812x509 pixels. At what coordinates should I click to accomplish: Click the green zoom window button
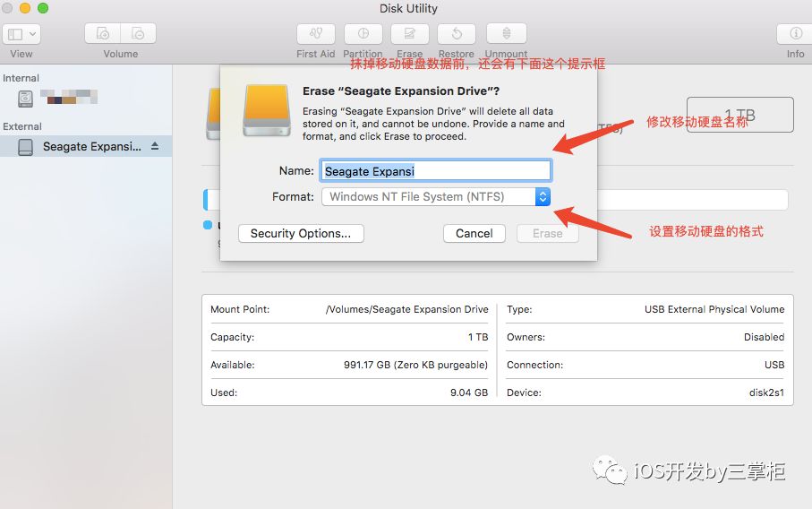(43, 8)
